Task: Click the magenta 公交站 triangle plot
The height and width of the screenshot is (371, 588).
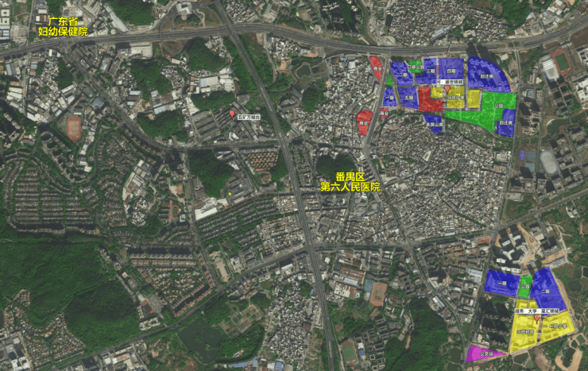Action: (x=484, y=354)
